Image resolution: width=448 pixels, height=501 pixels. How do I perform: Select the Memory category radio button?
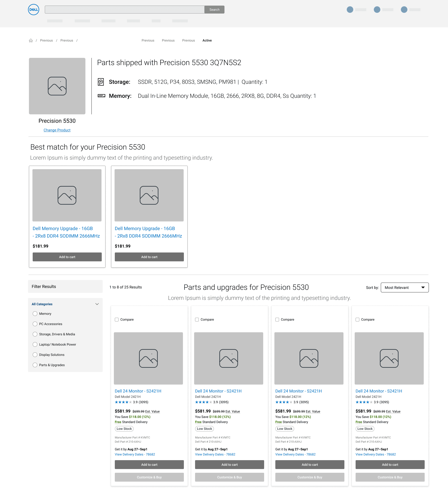[35, 314]
